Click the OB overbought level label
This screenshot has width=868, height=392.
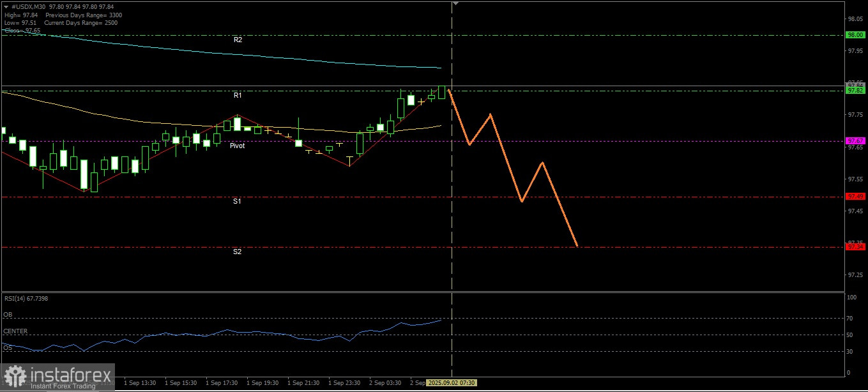(8, 315)
